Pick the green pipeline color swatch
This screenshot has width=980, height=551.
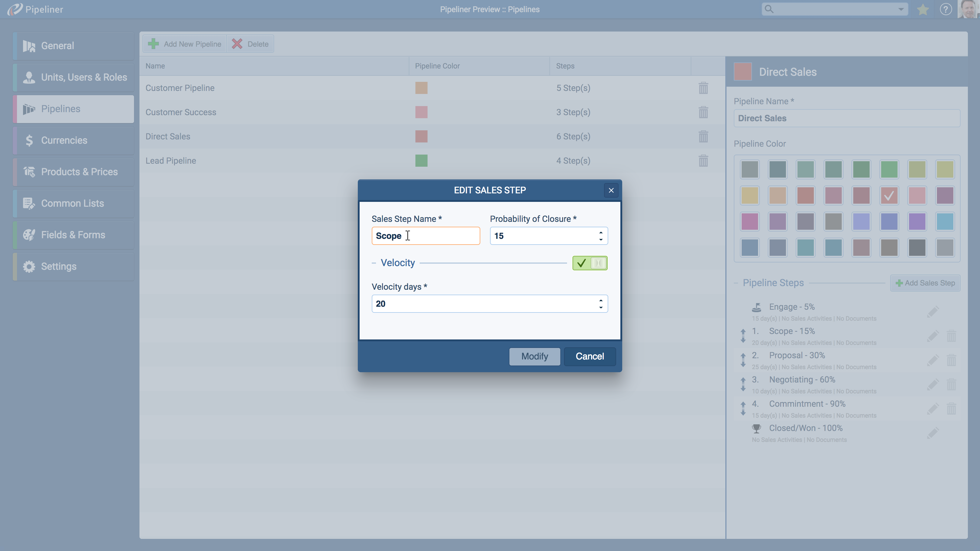[889, 169]
